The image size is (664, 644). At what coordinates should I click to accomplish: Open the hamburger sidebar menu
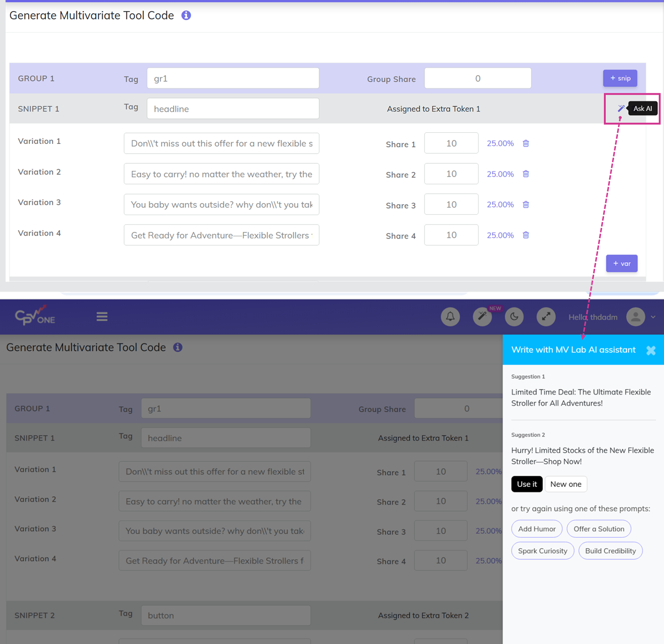point(102,316)
